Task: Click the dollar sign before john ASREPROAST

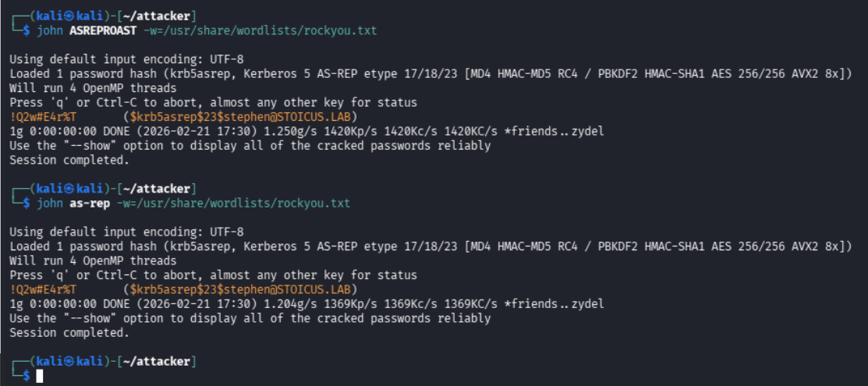Action: tap(26, 30)
